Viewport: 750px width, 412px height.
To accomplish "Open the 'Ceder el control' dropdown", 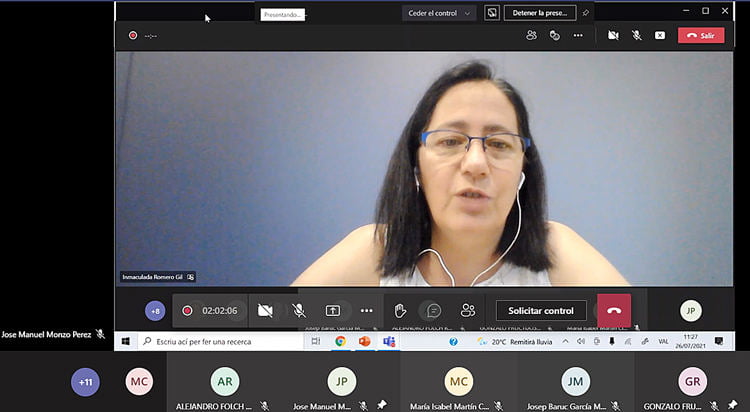I will click(x=440, y=13).
